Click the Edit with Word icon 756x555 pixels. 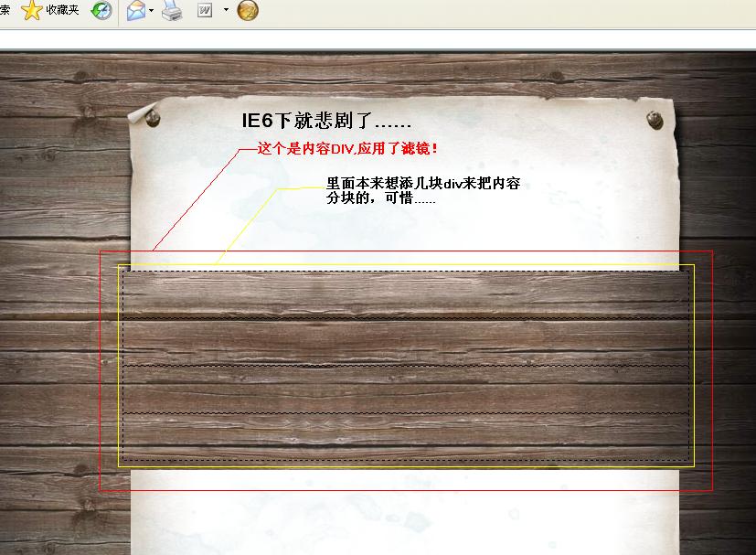pos(205,10)
